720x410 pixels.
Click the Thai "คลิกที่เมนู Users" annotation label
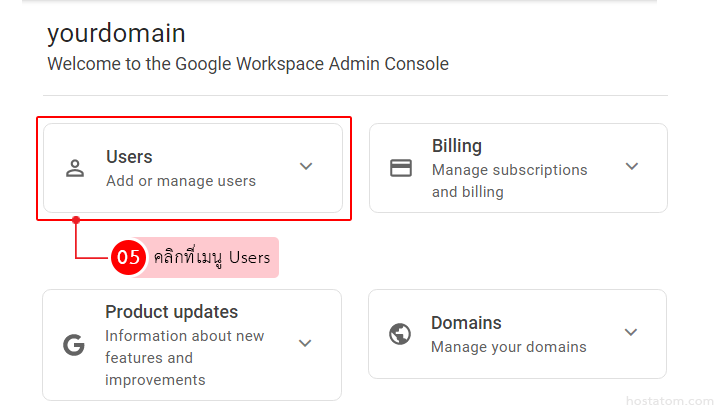[210, 257]
